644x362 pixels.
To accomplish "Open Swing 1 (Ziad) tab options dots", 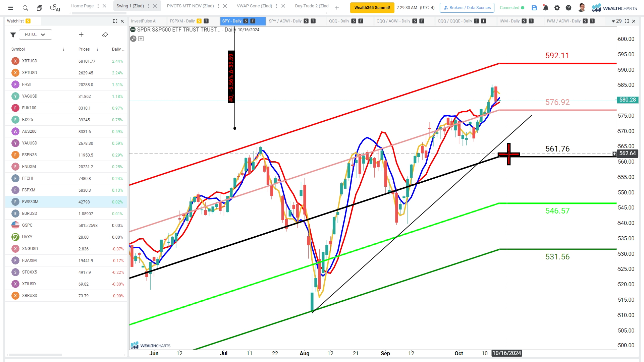I will 148,6.
